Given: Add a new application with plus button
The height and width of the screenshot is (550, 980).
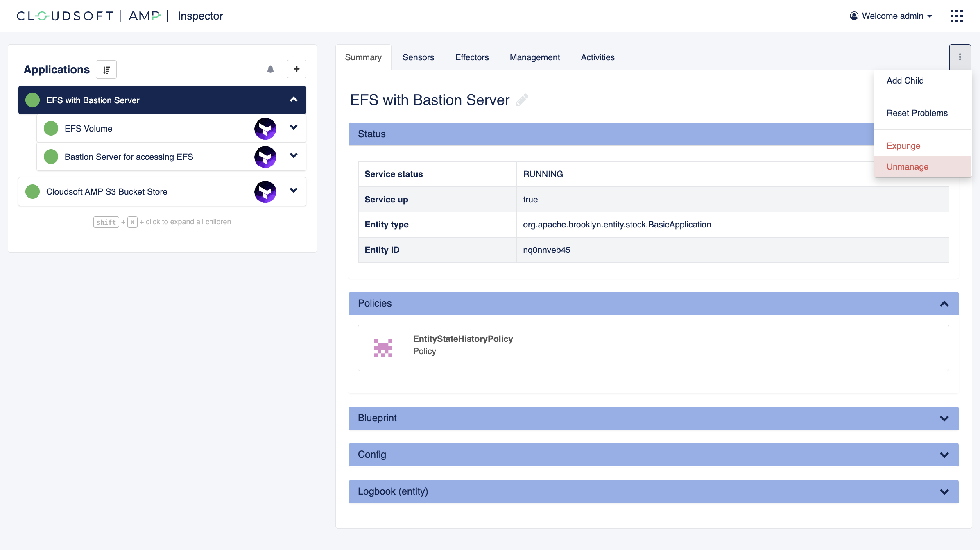Looking at the screenshot, I should coord(296,69).
